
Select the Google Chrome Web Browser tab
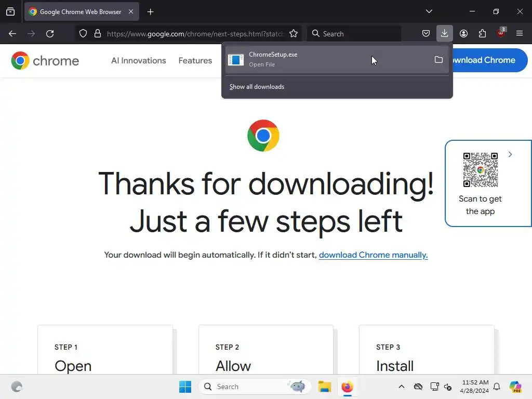(82, 12)
